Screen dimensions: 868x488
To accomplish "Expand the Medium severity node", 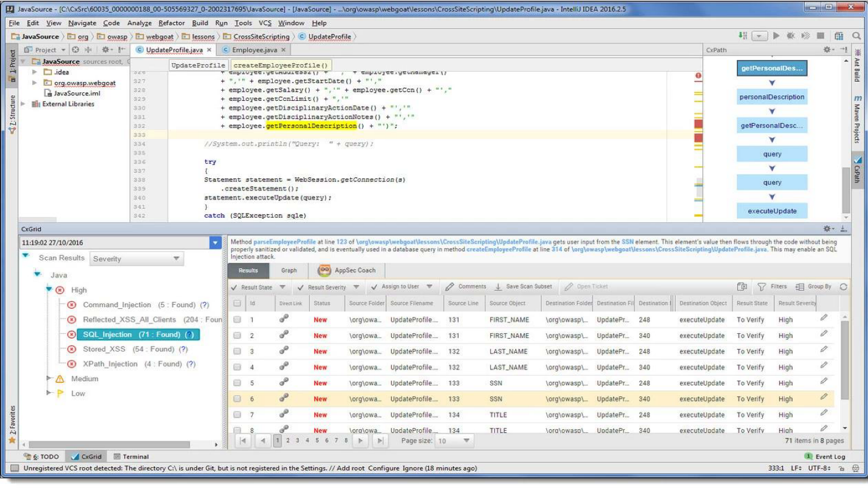I will point(50,379).
